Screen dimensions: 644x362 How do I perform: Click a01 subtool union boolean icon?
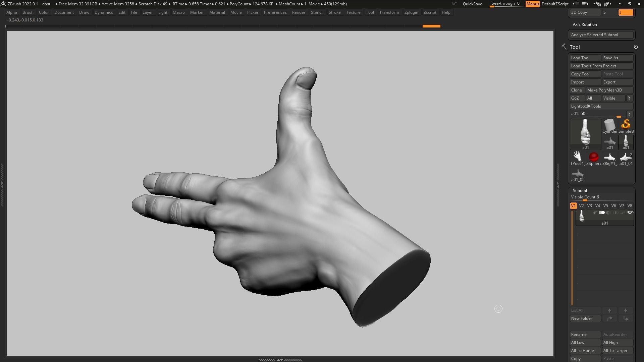(602, 213)
